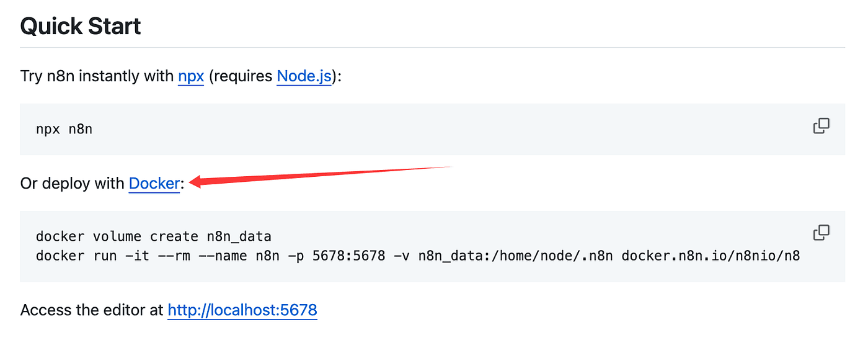Click the 'Try n8n instantly with' text

point(97,76)
